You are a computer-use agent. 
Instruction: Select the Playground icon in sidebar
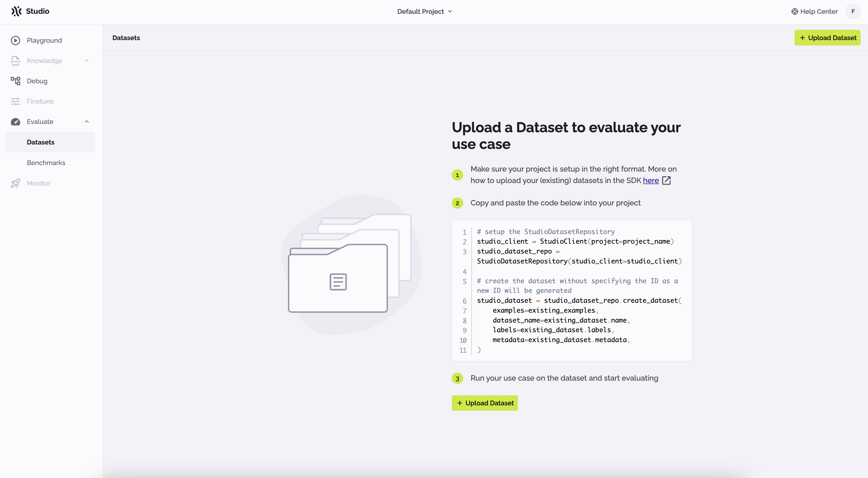click(x=15, y=40)
